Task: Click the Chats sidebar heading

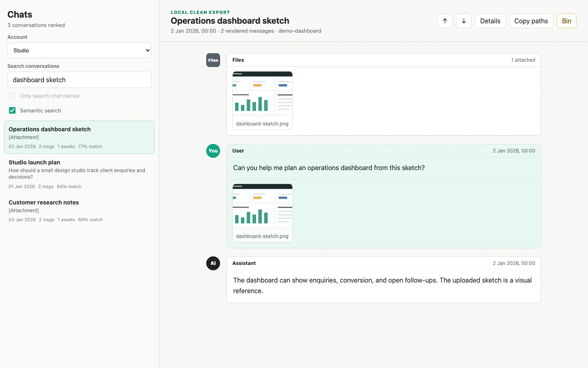Action: [x=20, y=14]
